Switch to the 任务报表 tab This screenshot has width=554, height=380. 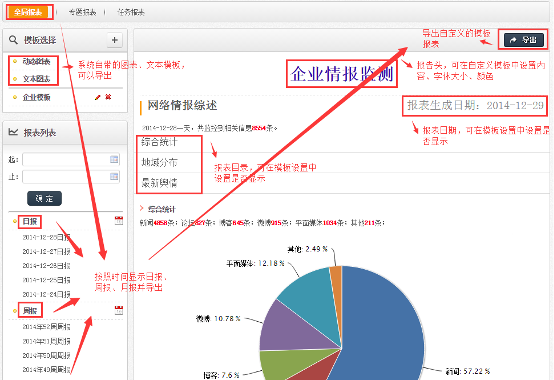coord(131,12)
